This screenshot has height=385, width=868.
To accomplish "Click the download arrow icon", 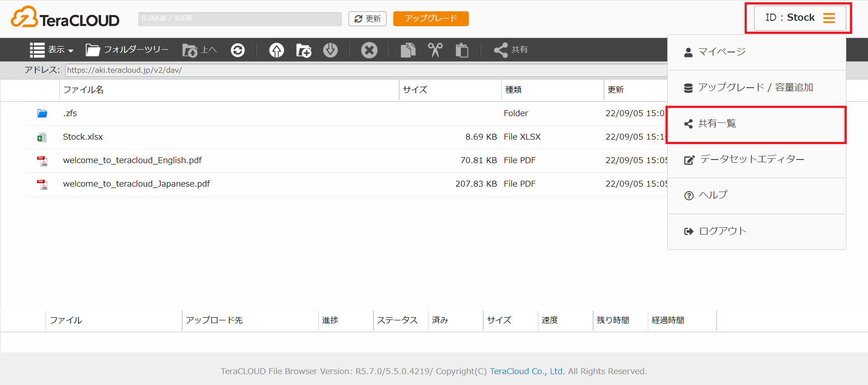I will [x=330, y=50].
